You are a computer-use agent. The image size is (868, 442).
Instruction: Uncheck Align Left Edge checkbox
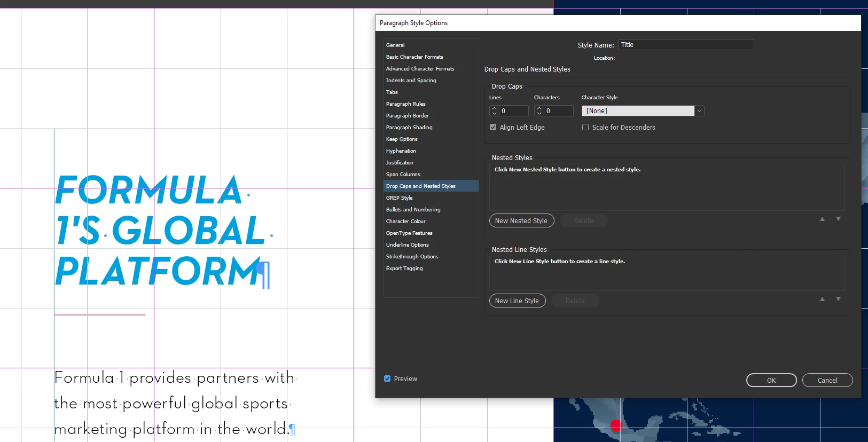click(x=493, y=128)
